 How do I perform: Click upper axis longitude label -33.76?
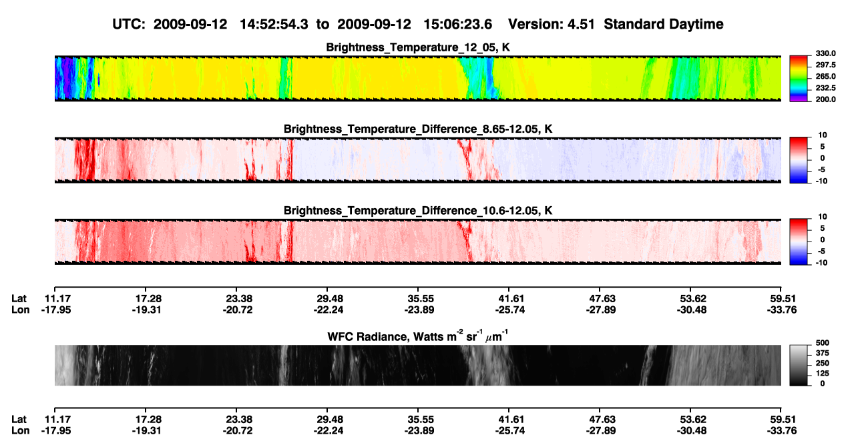783,310
